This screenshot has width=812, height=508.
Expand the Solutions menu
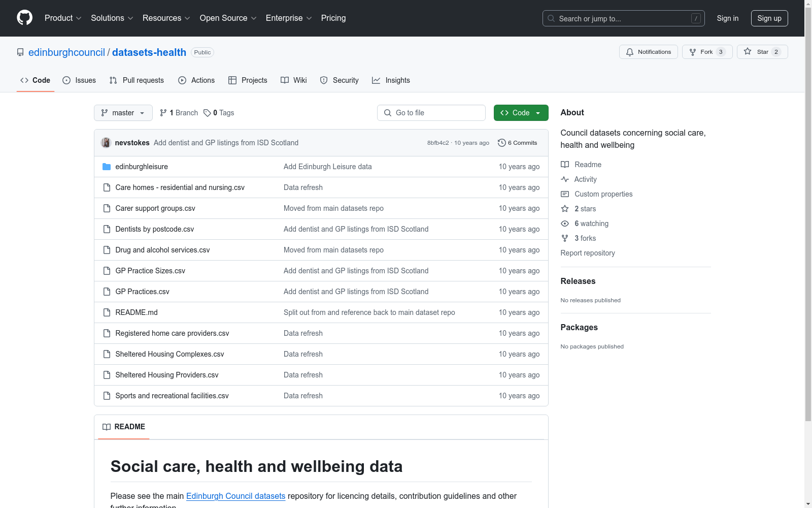[x=112, y=18]
